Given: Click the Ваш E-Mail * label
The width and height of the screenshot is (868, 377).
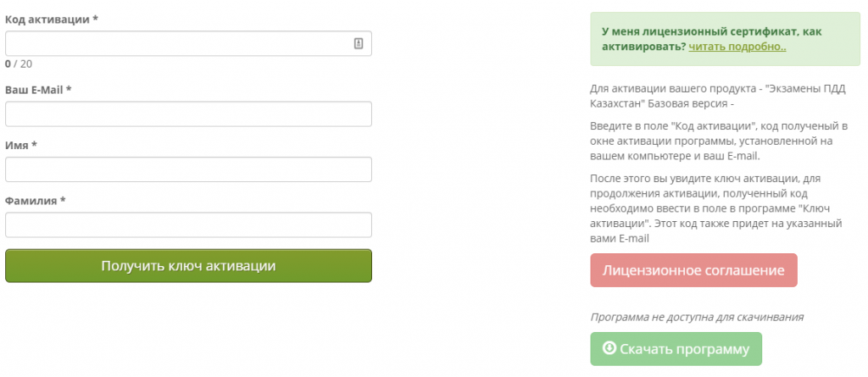Looking at the screenshot, I should [38, 89].
